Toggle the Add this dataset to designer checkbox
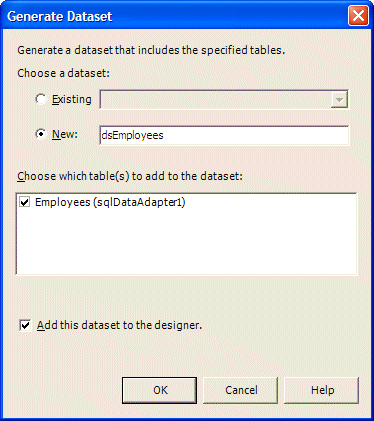This screenshot has width=374, height=421. pyautogui.click(x=26, y=325)
